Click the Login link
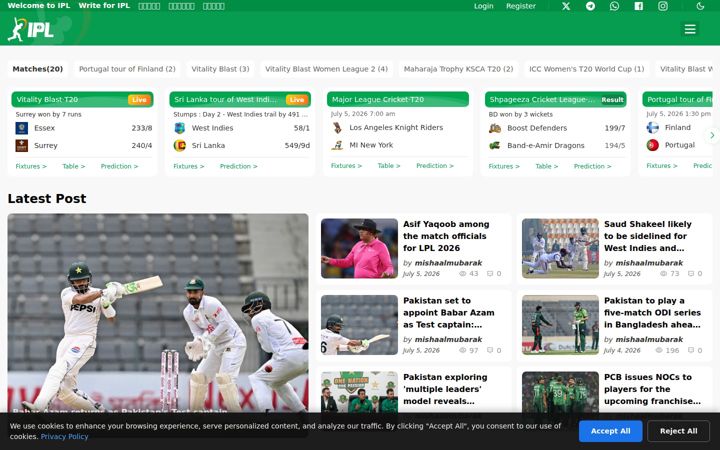Screen dimensions: 720x450 pyautogui.click(x=484, y=6)
